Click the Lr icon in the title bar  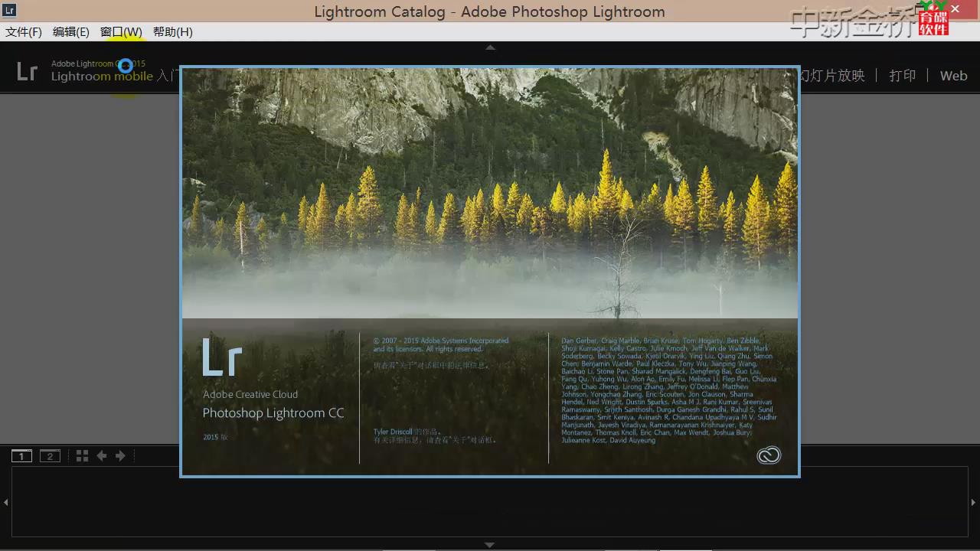[9, 11]
